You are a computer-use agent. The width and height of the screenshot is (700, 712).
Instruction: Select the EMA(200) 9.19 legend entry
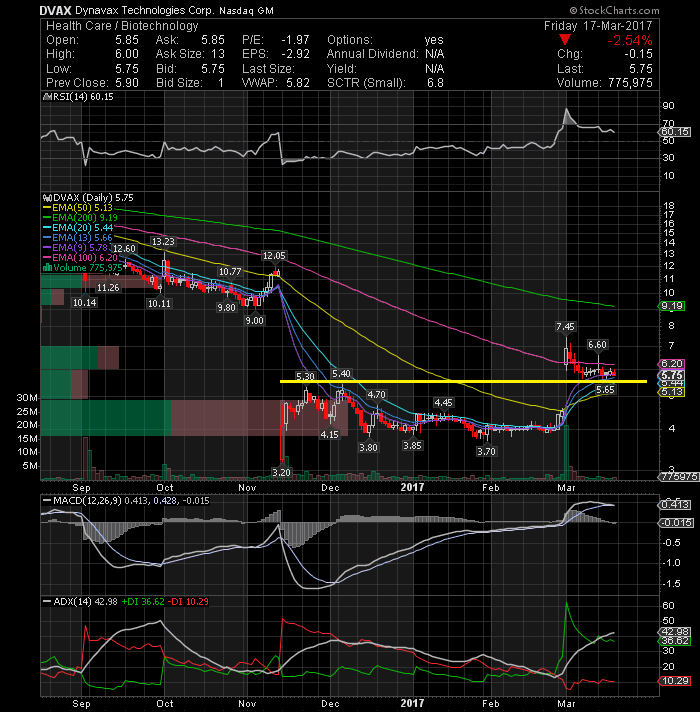pyautogui.click(x=80, y=218)
